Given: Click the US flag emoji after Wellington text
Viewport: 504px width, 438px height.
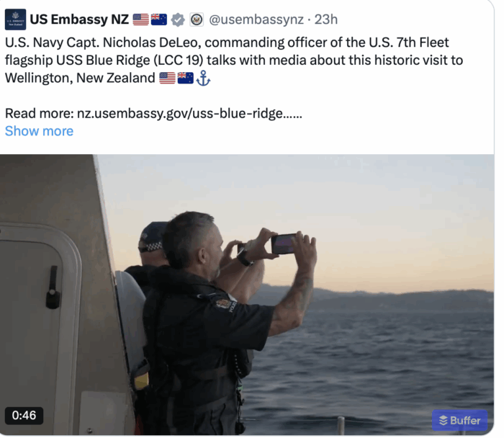Looking at the screenshot, I should tap(167, 78).
